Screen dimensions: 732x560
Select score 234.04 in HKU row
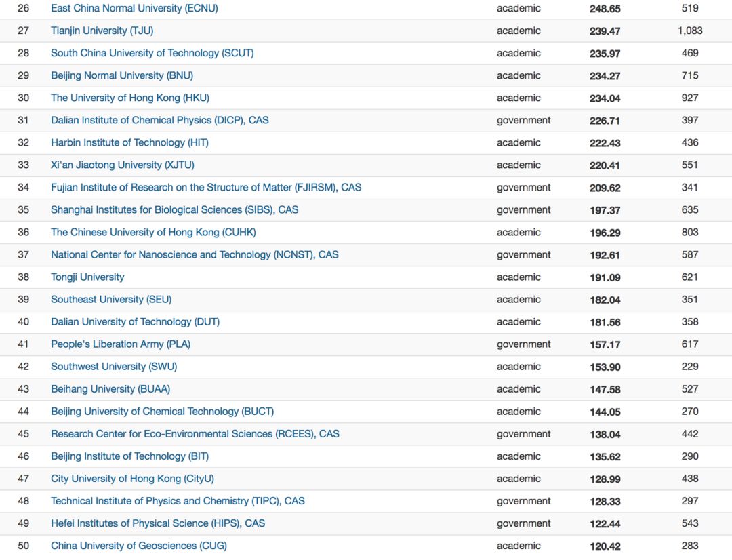[605, 98]
